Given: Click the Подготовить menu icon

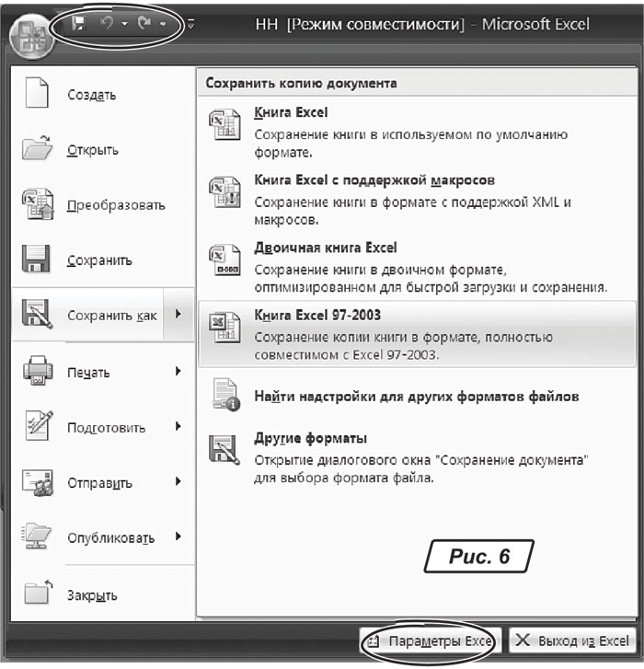Looking at the screenshot, I should tap(37, 428).
